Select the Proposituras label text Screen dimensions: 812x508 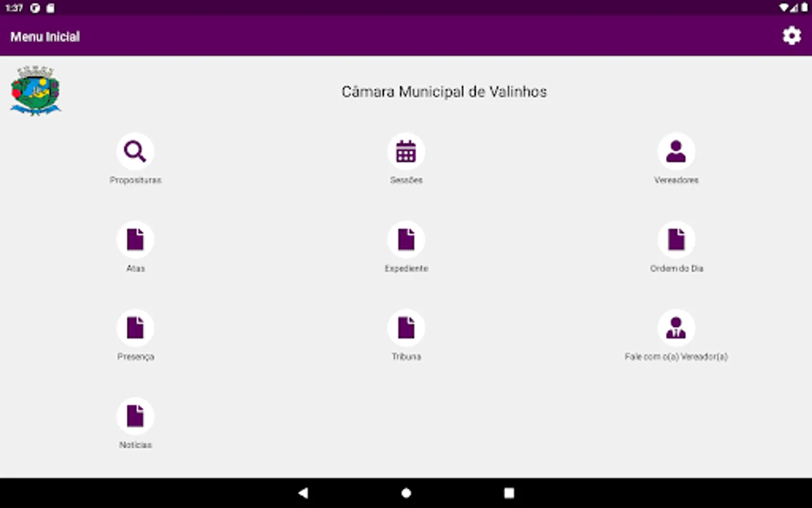pos(135,180)
